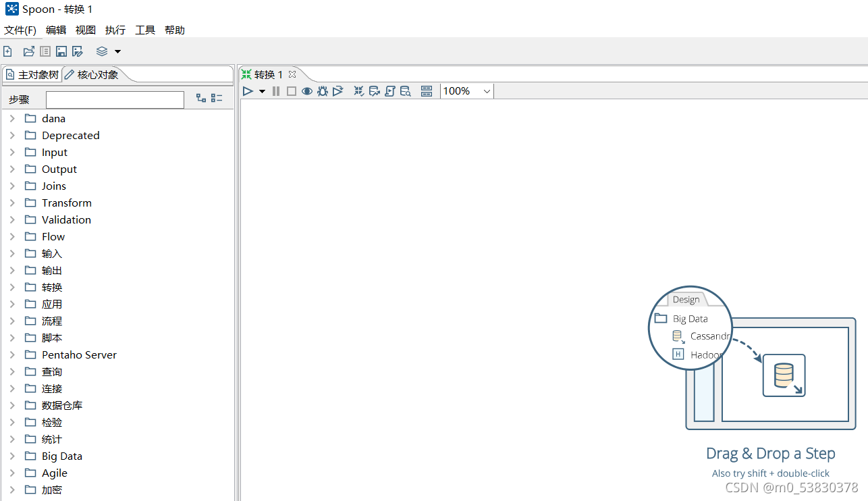Expand the Deprecated folder
The width and height of the screenshot is (868, 501).
click(x=12, y=135)
